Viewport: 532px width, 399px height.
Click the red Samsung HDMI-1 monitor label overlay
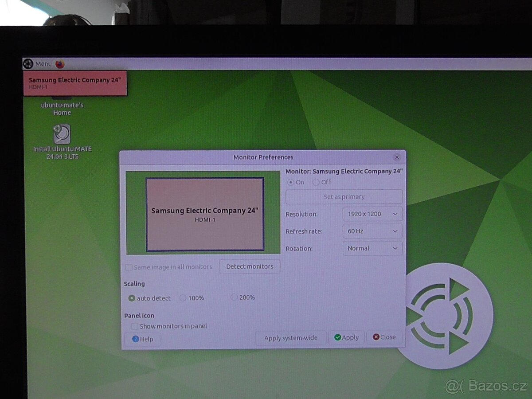click(x=75, y=83)
